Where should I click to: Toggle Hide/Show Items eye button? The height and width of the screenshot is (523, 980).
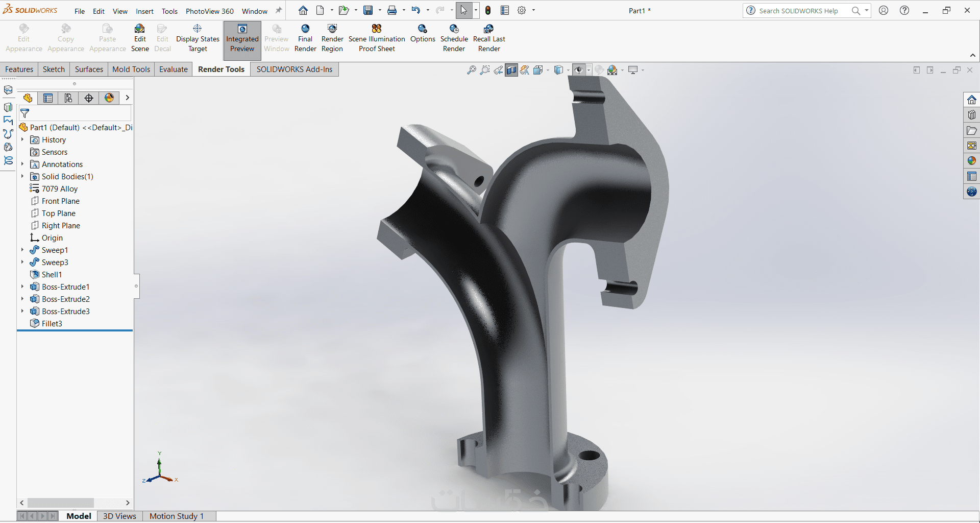pyautogui.click(x=579, y=70)
